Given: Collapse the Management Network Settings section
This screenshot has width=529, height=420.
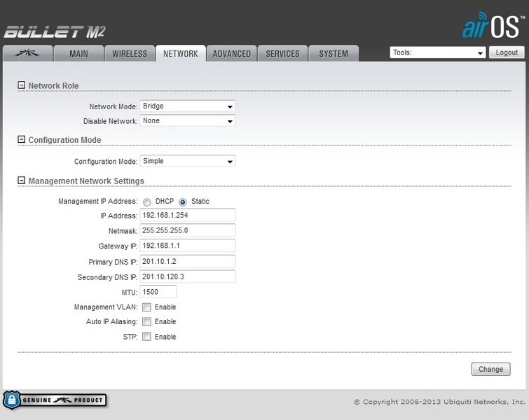Looking at the screenshot, I should pyautogui.click(x=21, y=181).
